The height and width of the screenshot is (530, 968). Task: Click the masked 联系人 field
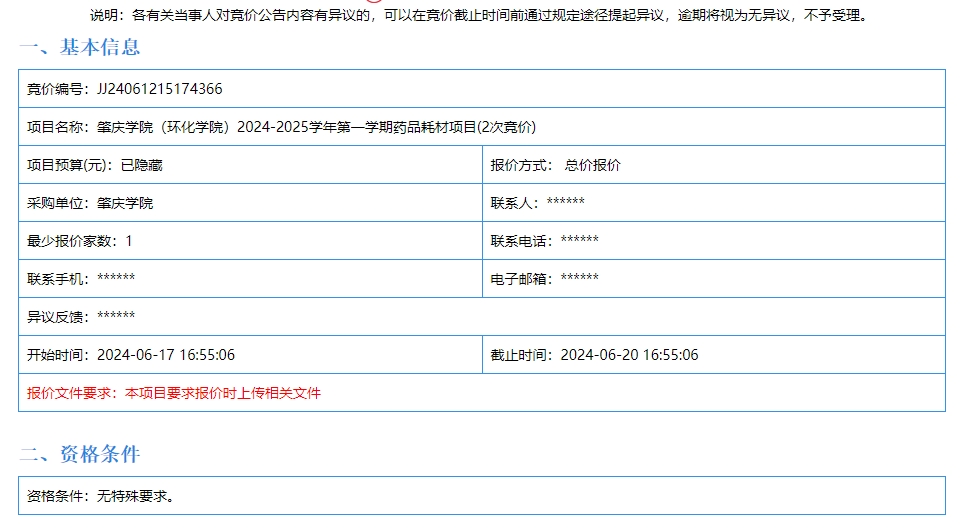(565, 203)
